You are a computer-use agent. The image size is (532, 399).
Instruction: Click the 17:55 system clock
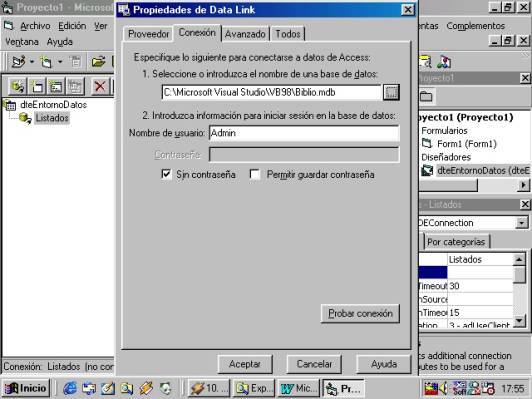[x=512, y=388]
